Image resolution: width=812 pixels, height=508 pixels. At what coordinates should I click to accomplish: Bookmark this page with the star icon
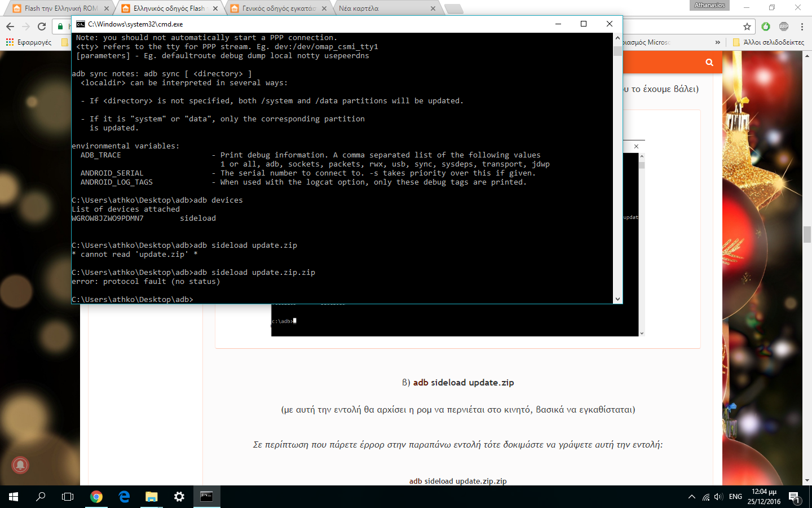[x=747, y=27]
